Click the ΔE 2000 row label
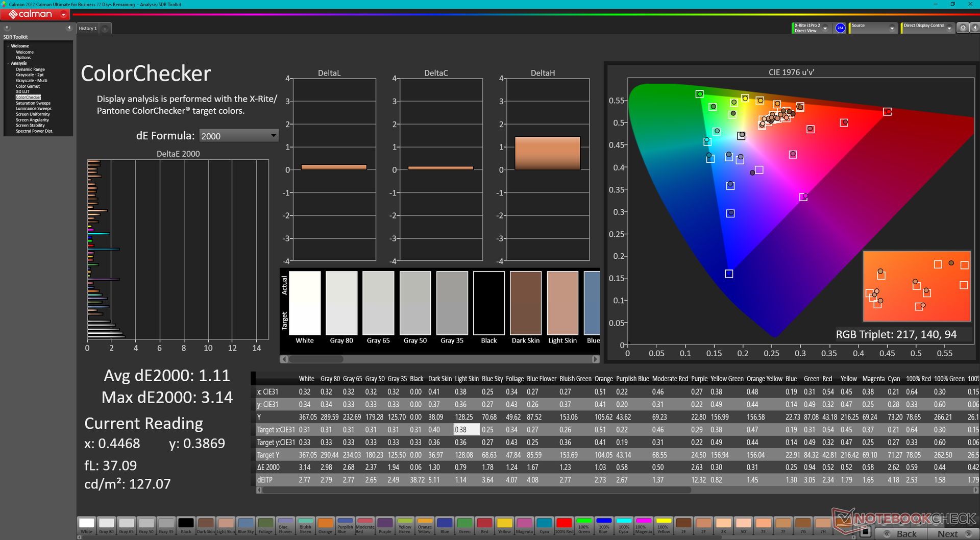This screenshot has width=980, height=540. 268,468
